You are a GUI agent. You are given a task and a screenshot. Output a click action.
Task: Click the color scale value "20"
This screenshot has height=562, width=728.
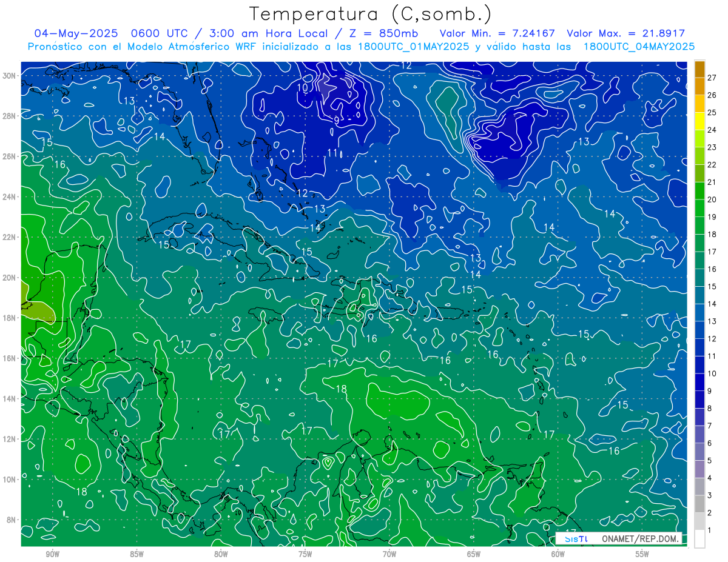point(712,199)
